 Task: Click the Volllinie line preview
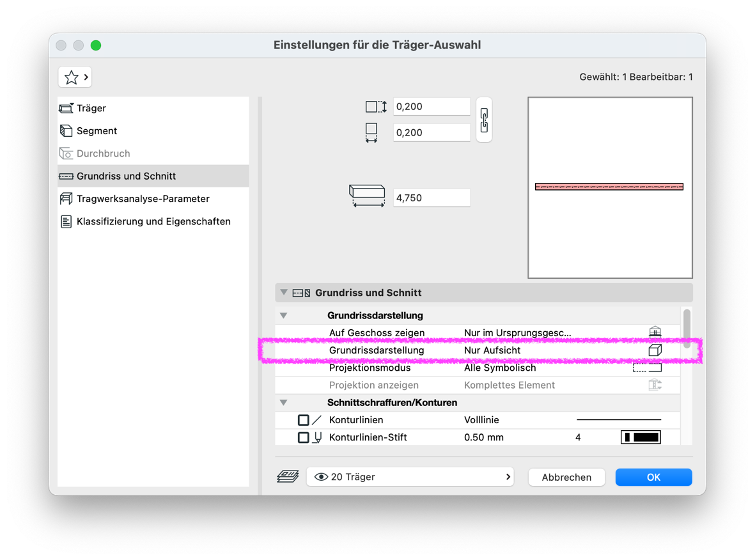tap(619, 420)
